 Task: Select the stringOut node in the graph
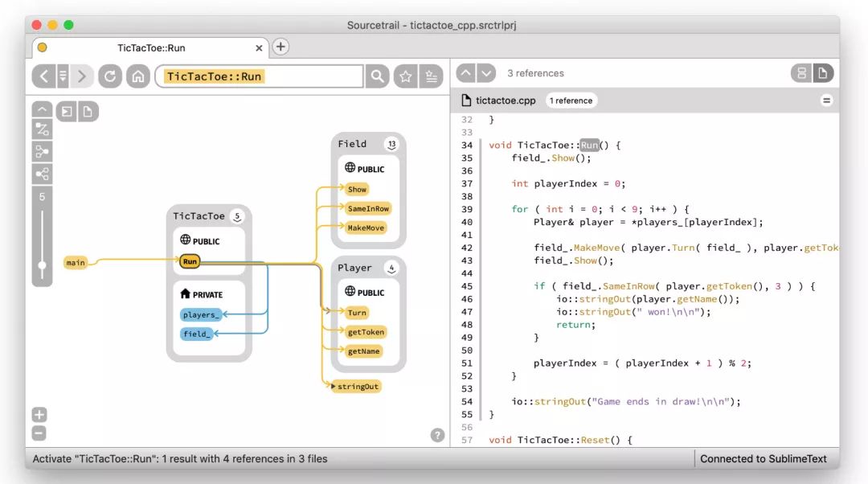[x=355, y=387]
